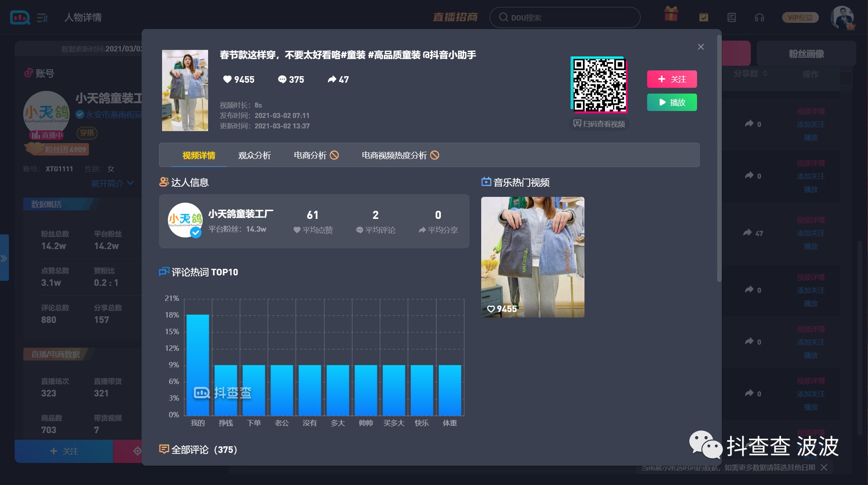
Task: Open the calendar check-in icon
Action: (x=704, y=17)
